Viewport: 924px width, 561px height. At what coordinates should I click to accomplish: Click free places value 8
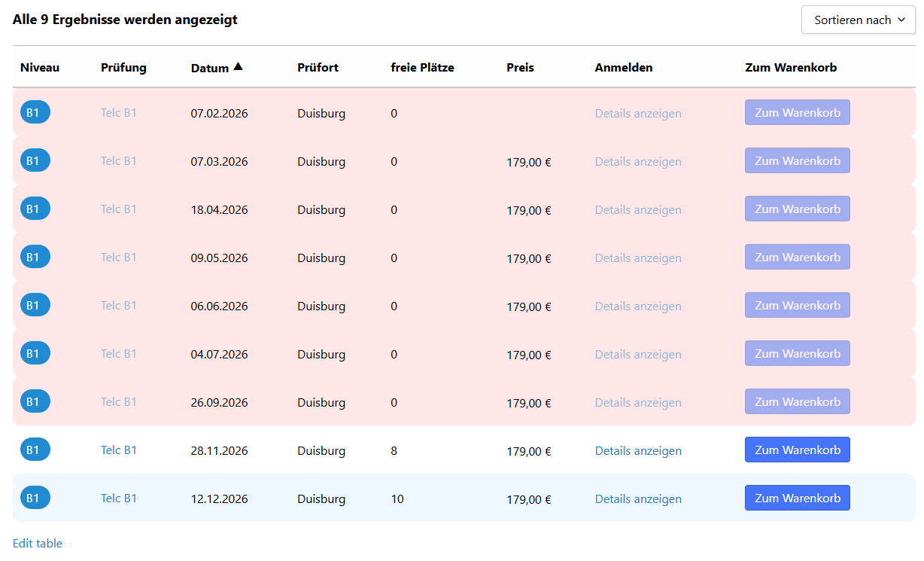point(394,451)
